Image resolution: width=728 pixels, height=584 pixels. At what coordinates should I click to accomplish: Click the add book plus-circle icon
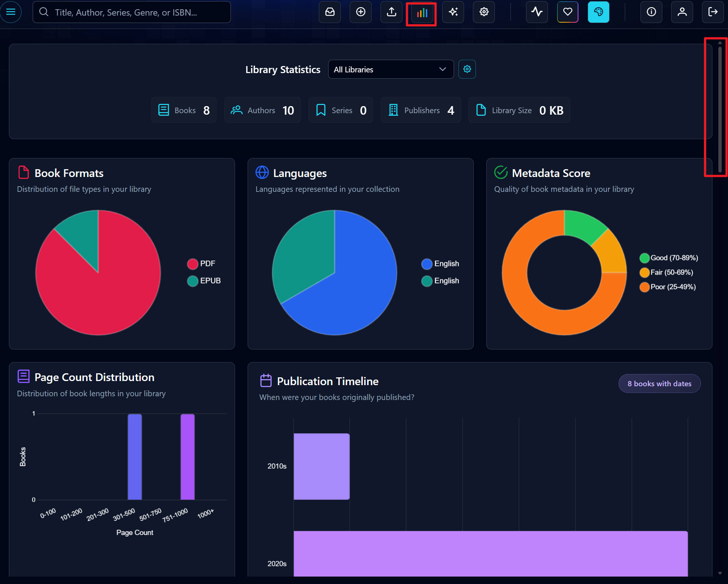pyautogui.click(x=360, y=12)
